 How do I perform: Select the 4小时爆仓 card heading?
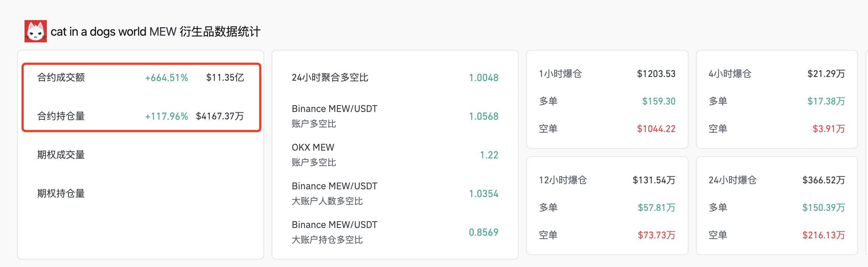point(730,74)
